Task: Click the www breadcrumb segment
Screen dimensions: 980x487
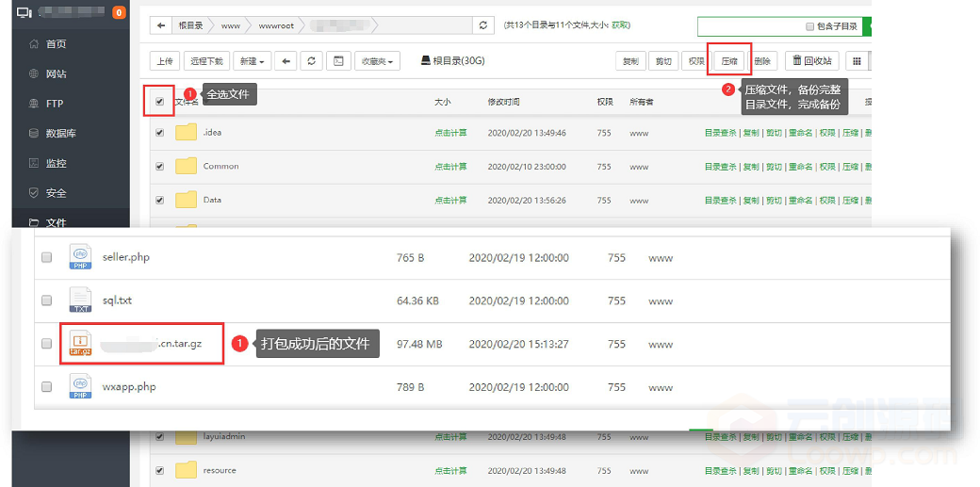Action: (231, 25)
